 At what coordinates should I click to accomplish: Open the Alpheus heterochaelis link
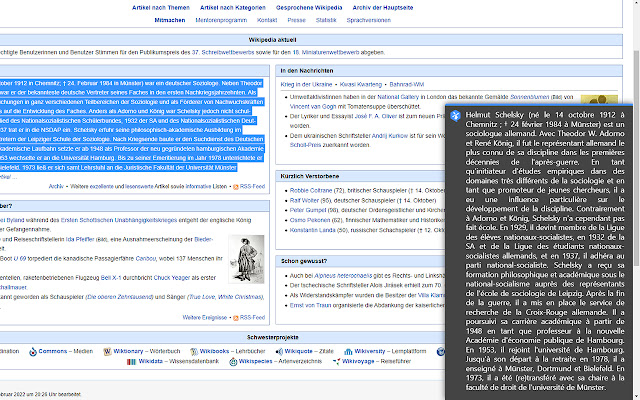(343, 276)
